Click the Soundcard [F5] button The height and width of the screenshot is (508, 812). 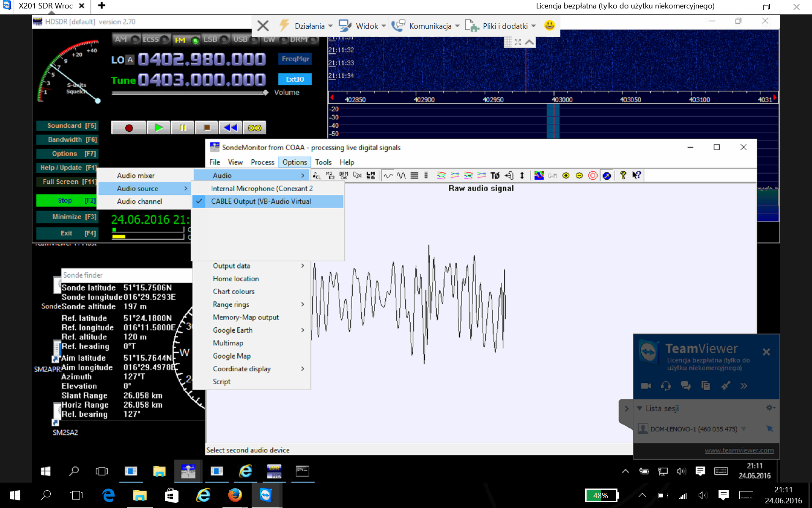[67, 126]
